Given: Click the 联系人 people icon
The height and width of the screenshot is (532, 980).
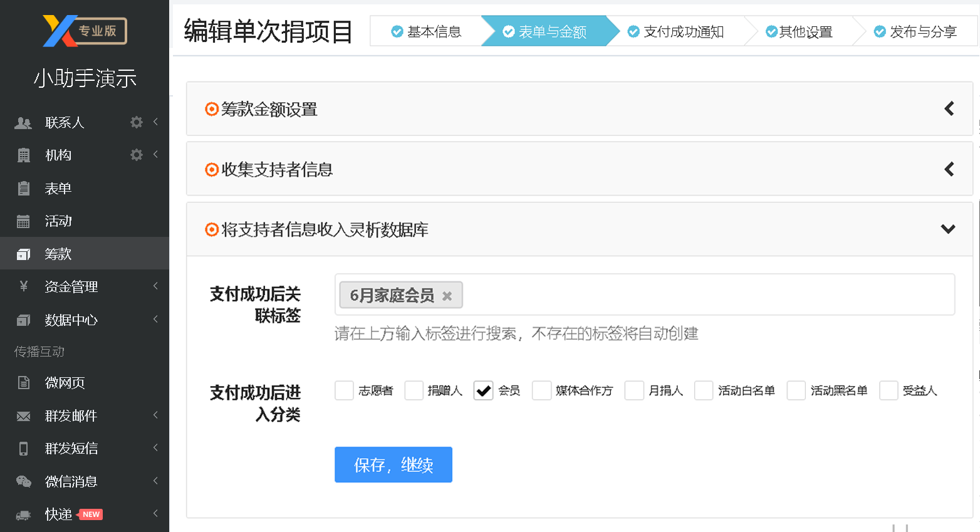Looking at the screenshot, I should click(23, 123).
